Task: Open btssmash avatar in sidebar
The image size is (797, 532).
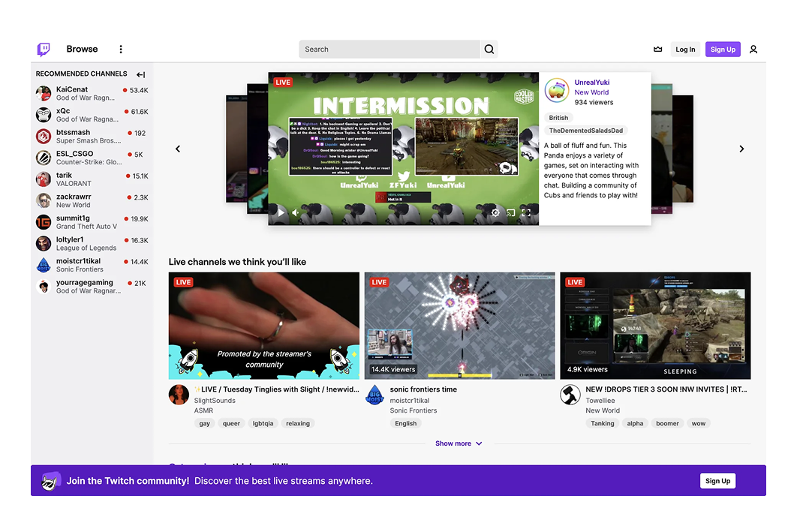Action: [x=44, y=136]
